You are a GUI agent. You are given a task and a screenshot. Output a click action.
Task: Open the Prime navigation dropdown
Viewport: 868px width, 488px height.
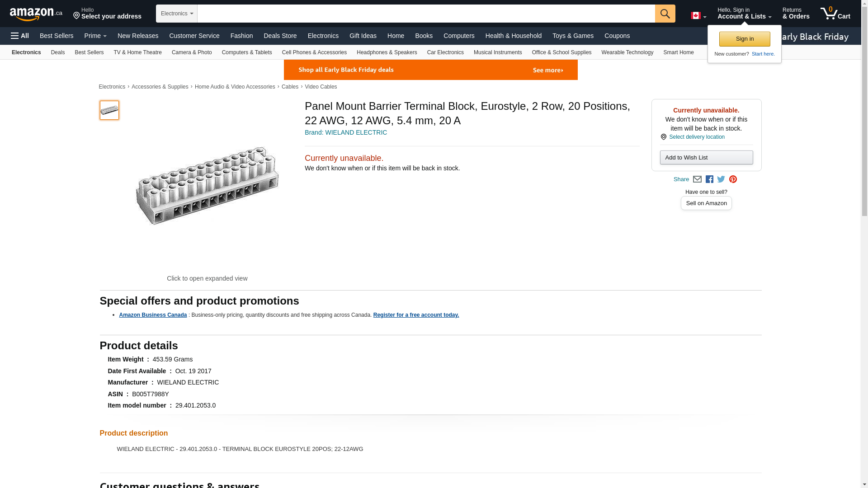pyautogui.click(x=95, y=36)
